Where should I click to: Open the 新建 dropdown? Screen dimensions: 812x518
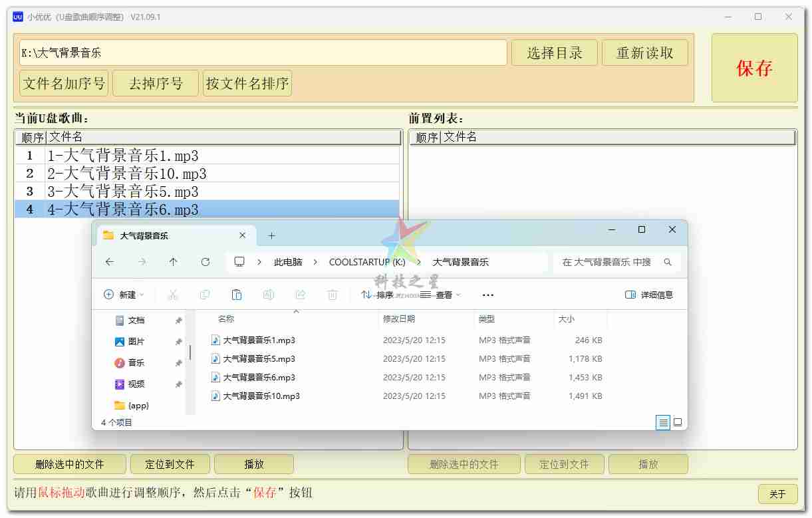tap(124, 295)
